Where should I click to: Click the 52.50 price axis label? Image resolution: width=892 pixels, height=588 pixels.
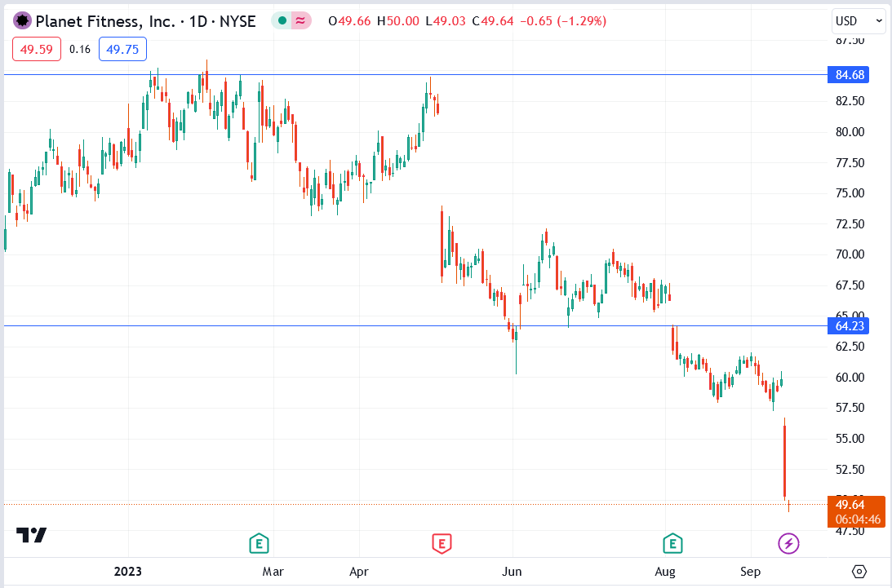850,469
